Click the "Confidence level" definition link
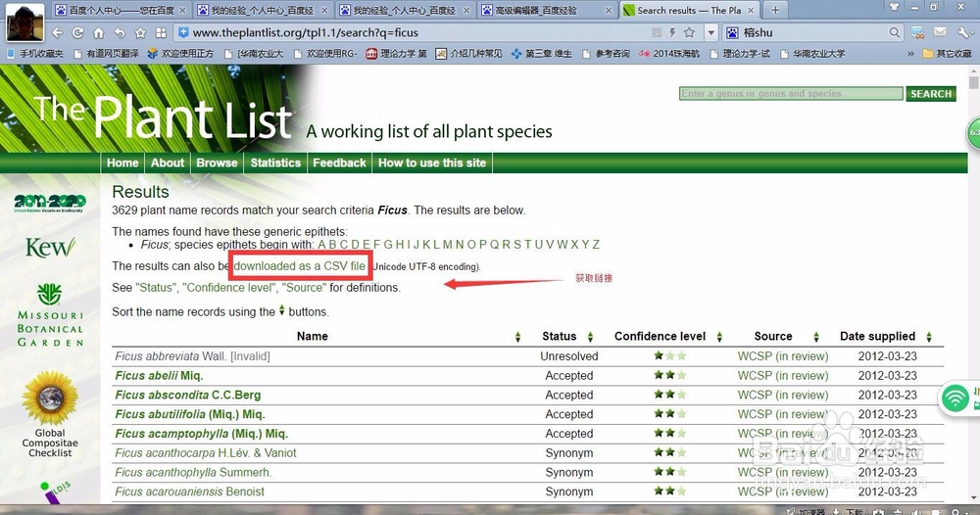Viewport: 980px width, 515px height. (x=230, y=288)
